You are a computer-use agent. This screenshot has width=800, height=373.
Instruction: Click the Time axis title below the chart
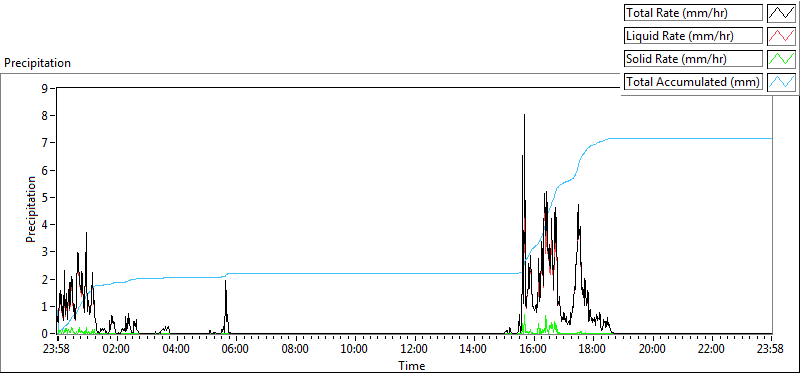pos(412,365)
